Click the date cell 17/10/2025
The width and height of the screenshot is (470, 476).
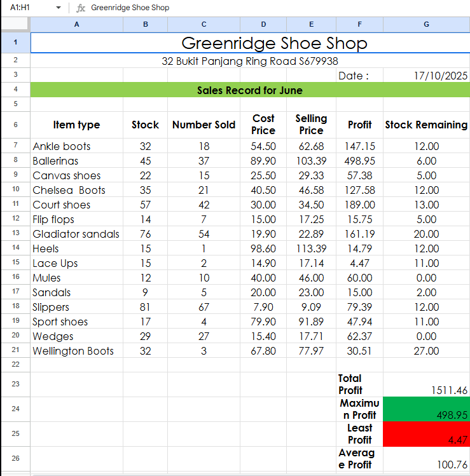click(x=426, y=75)
